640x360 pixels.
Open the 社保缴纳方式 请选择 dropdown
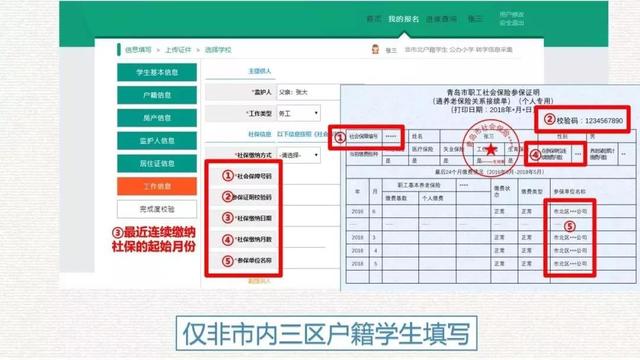pos(299,155)
